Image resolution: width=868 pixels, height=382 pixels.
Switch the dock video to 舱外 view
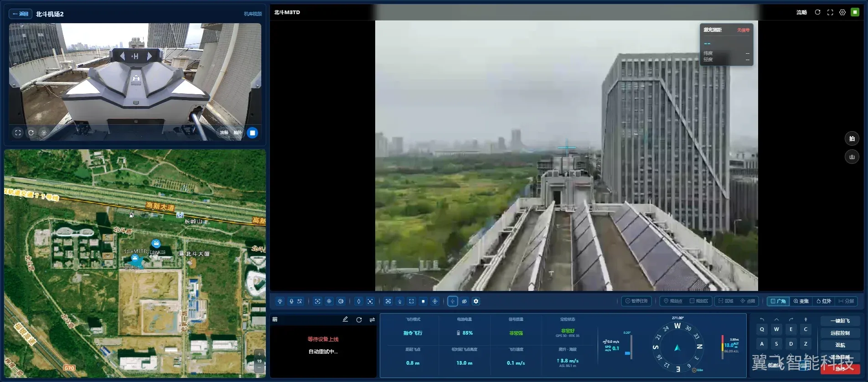[x=238, y=133]
